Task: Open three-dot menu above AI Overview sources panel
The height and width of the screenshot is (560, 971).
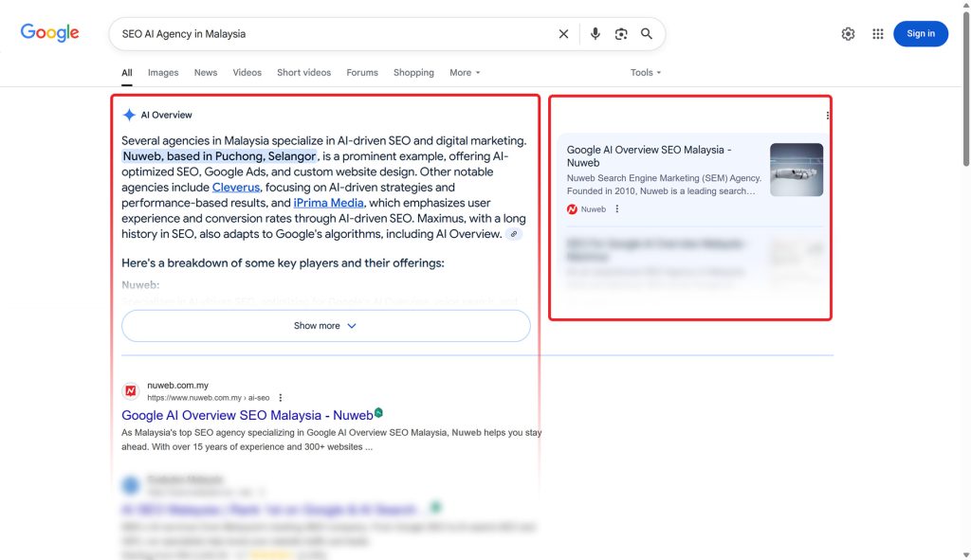Action: pos(827,115)
